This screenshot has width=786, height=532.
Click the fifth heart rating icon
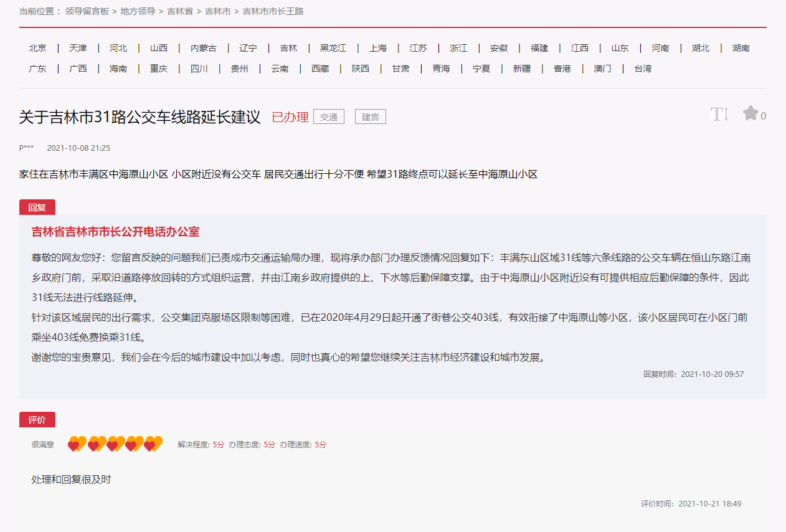(153, 444)
